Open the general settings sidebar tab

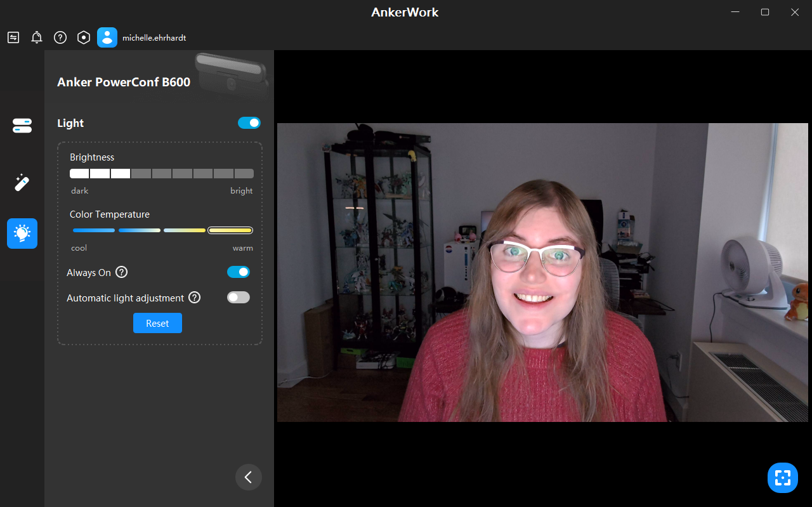pos(22,126)
